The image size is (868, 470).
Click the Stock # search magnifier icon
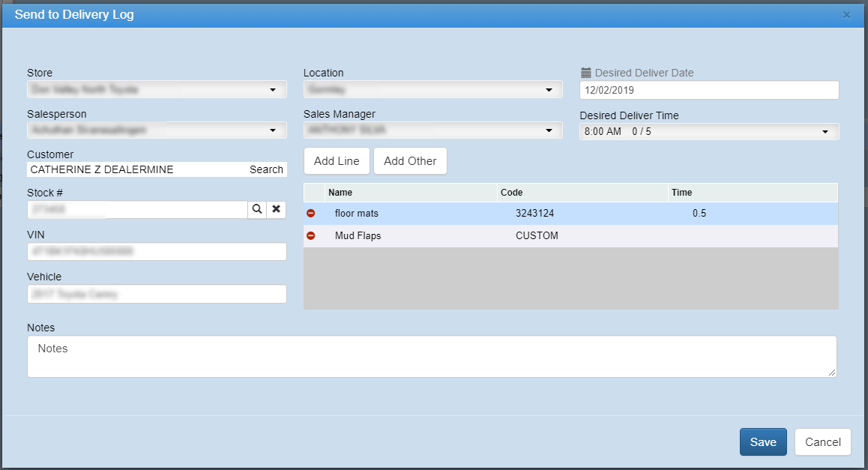[x=257, y=209]
